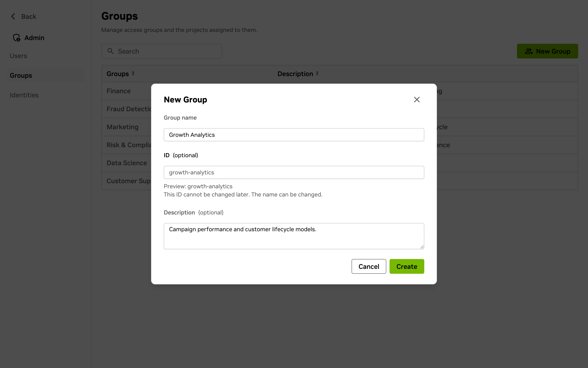Select the Fraud Detection group row

(340, 109)
